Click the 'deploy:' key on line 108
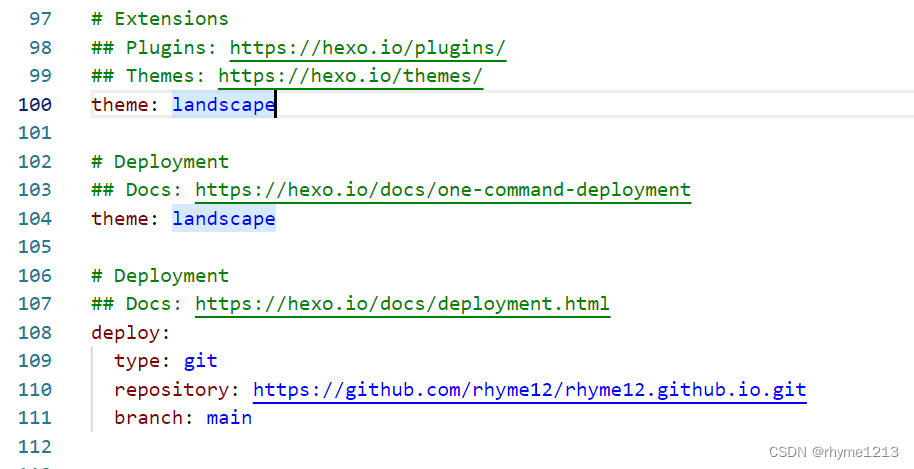 pos(131,333)
